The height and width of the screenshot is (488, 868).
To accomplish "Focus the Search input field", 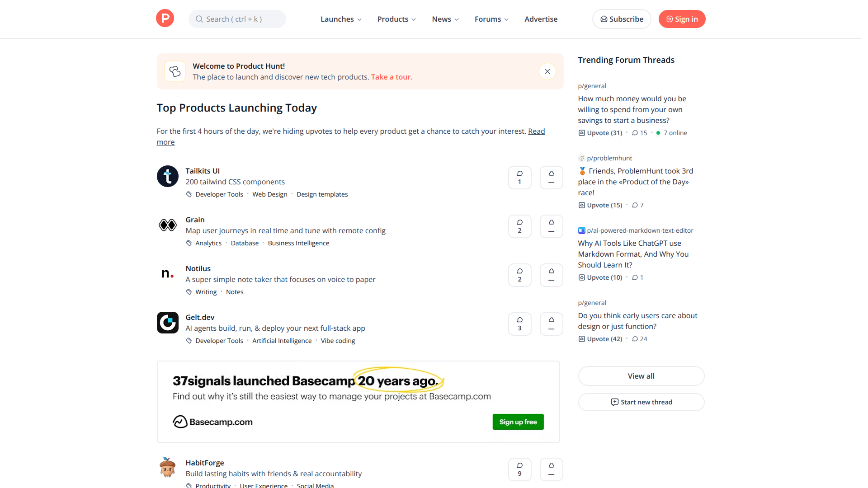I will 237,19.
